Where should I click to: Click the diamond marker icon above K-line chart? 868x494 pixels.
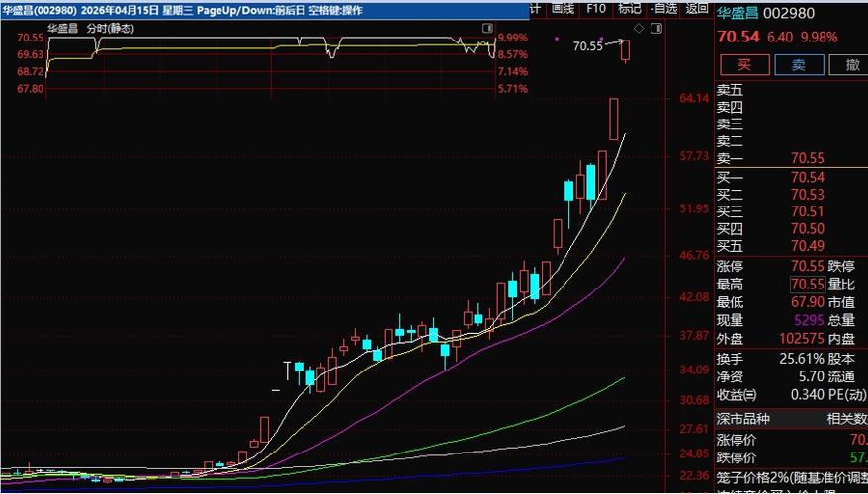[639, 29]
